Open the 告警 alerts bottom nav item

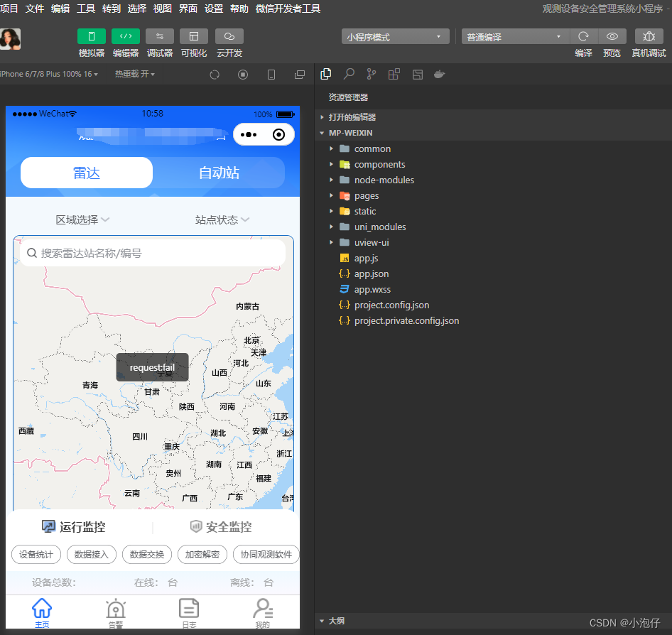coord(114,612)
